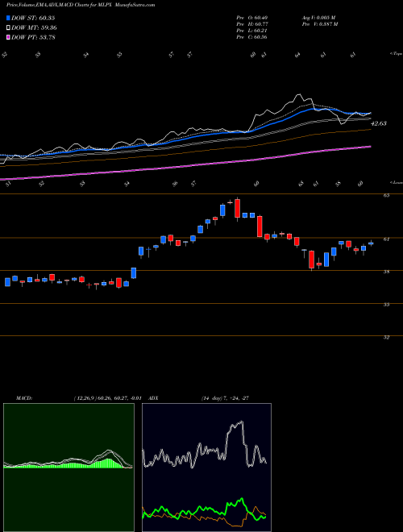The width and height of the screenshot is (403, 532).
Task: Click the 55 price axis label
Action: point(386,305)
